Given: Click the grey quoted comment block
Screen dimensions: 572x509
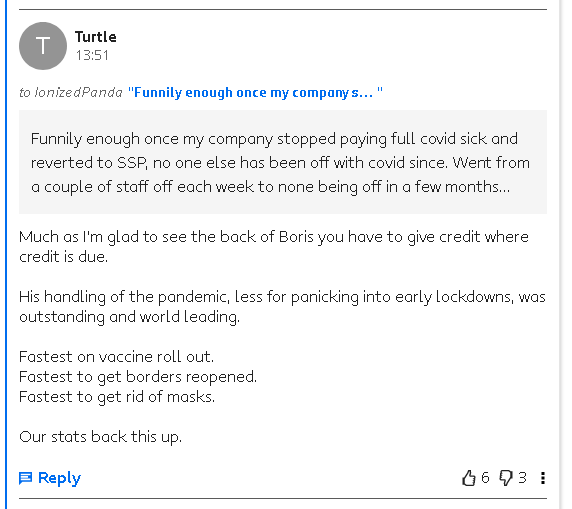Looking at the screenshot, I should pyautogui.click(x=283, y=162).
